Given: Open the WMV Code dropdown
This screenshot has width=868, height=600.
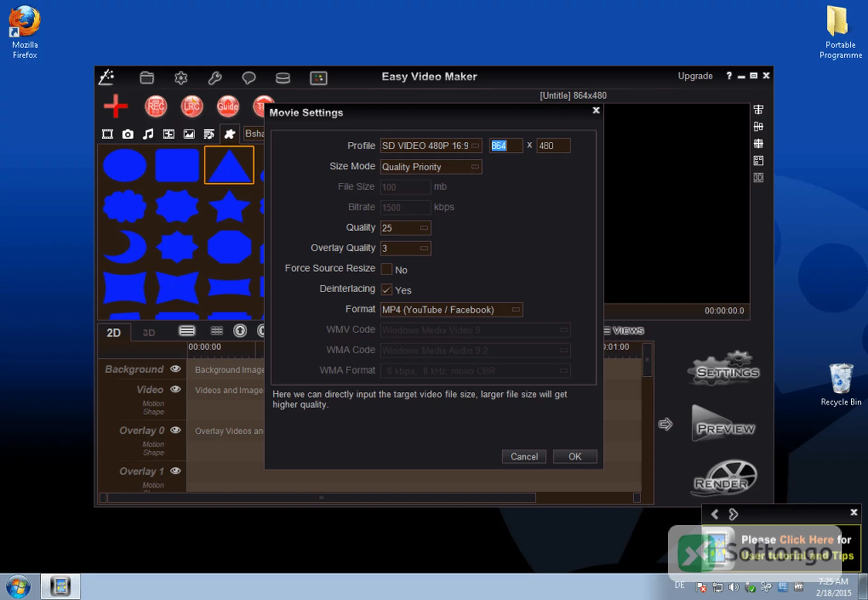Looking at the screenshot, I should tap(475, 330).
